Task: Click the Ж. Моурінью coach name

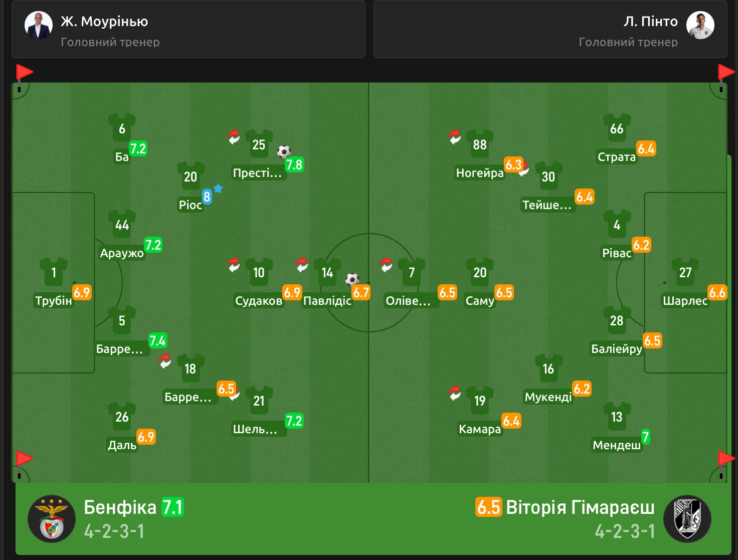Action: coord(104,22)
